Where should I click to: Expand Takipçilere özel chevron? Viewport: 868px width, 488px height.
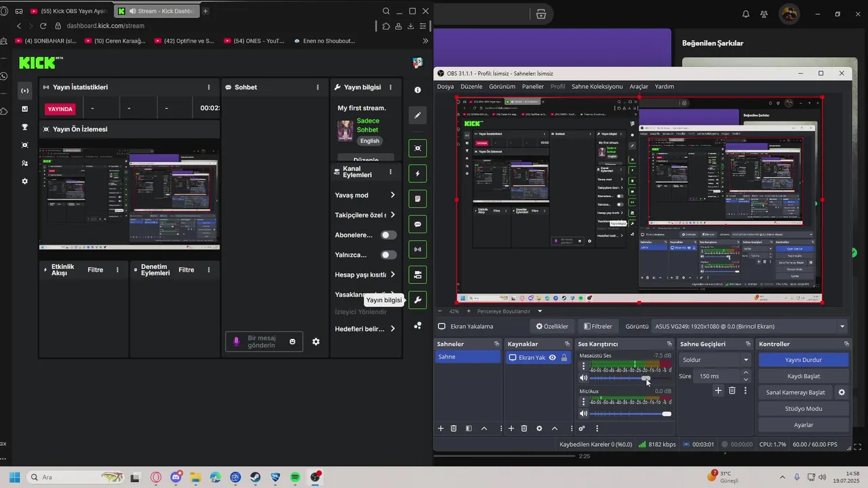(393, 215)
